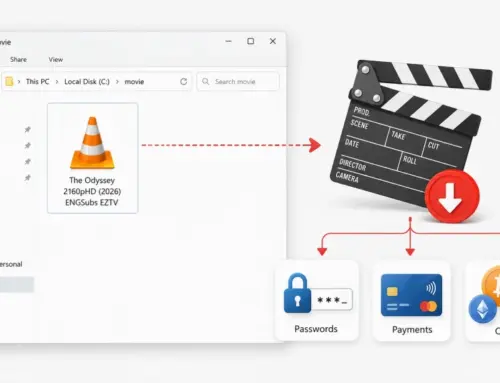This screenshot has height=383, width=500.
Task: Click the Ethereum coin icon
Action: (482, 309)
